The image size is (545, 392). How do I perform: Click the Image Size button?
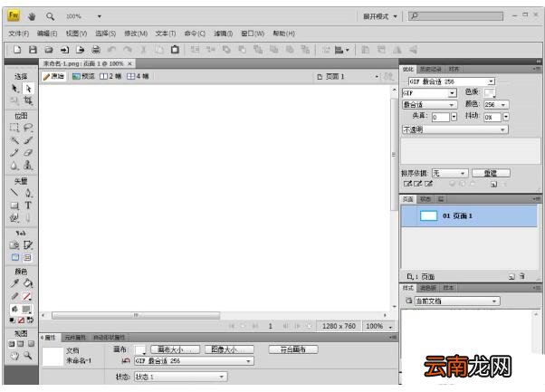coord(229,349)
